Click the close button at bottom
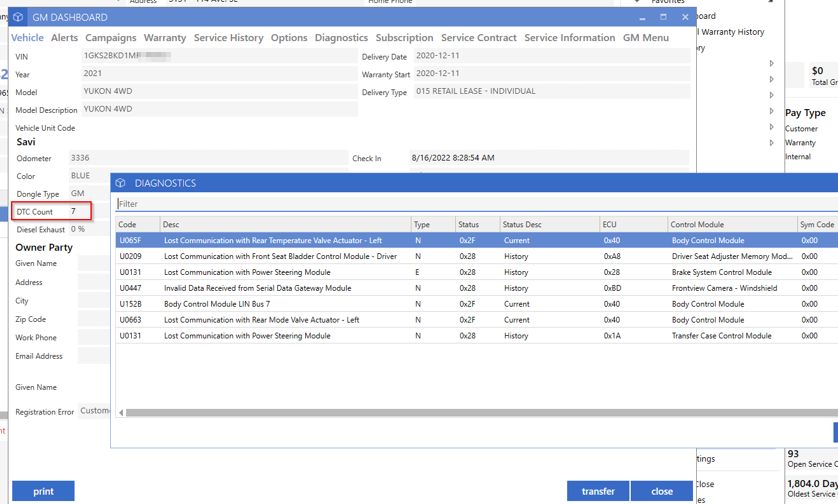 point(662,491)
